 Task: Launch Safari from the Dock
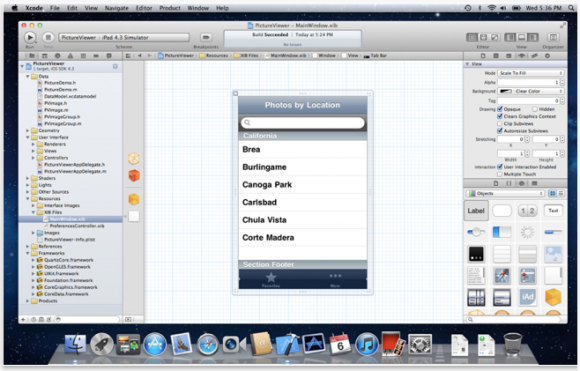tap(208, 344)
